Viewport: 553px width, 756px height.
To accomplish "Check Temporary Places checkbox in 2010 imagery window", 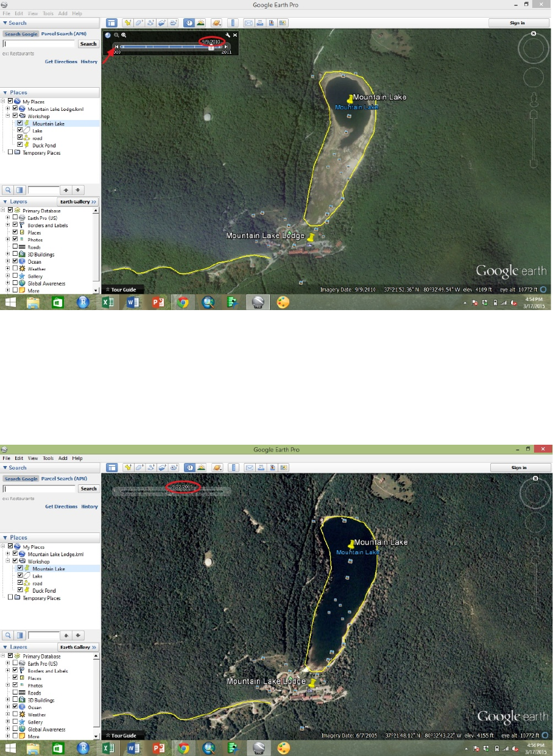I will pos(10,152).
